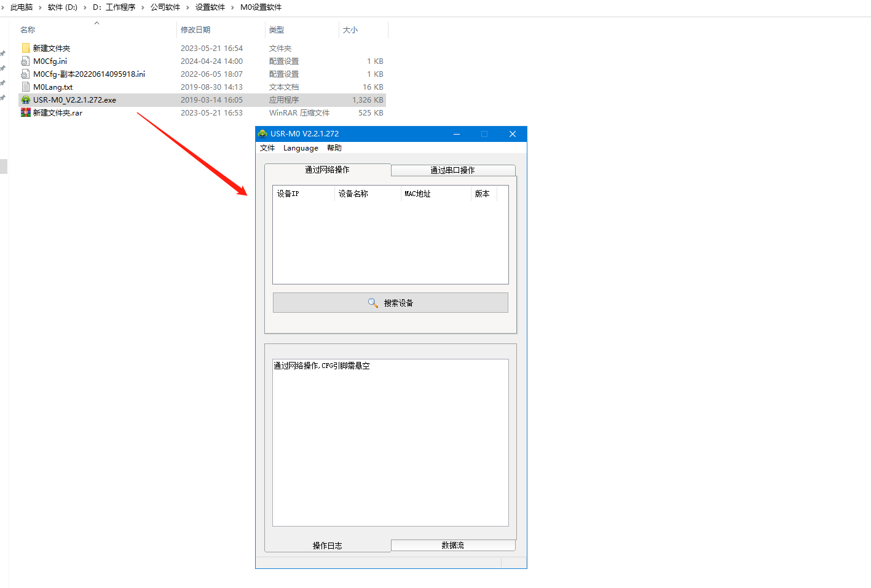Select the 操作日志 tab

point(328,546)
